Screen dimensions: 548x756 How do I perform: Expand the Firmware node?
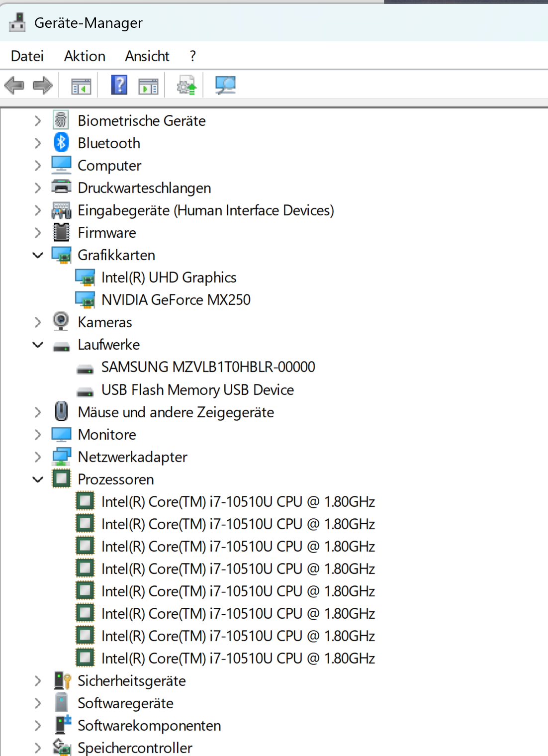pos(38,232)
